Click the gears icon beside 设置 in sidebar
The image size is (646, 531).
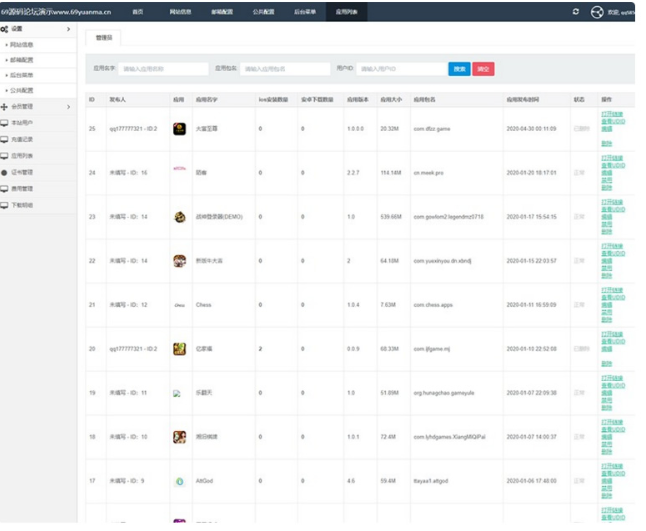(x=5, y=29)
